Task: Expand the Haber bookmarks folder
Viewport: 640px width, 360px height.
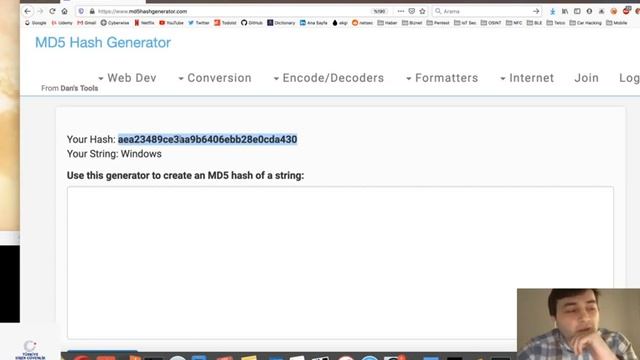Action: 387,23
